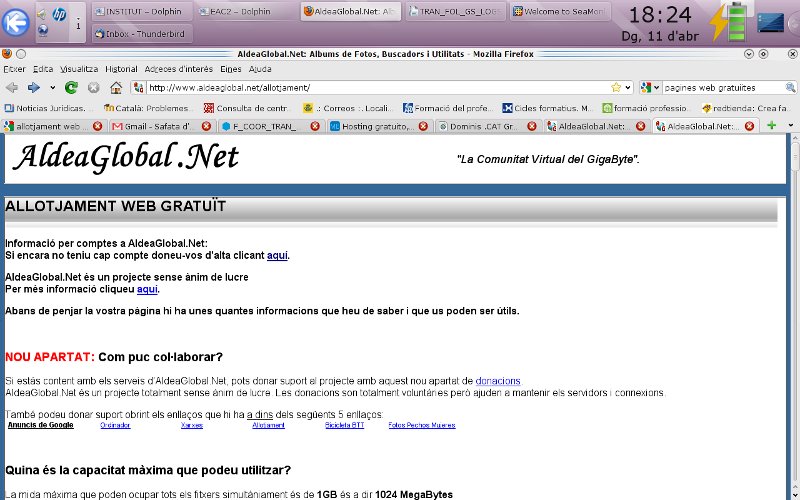Switch to 'TRAN_FOL_GS_LOGS' taskbar window
The height and width of the screenshot is (500, 800).
click(x=456, y=11)
